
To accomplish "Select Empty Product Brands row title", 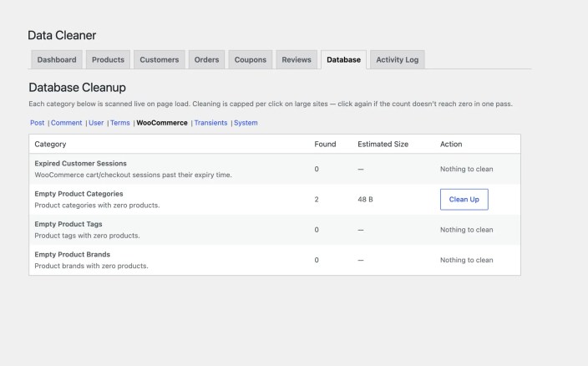I will [73, 255].
